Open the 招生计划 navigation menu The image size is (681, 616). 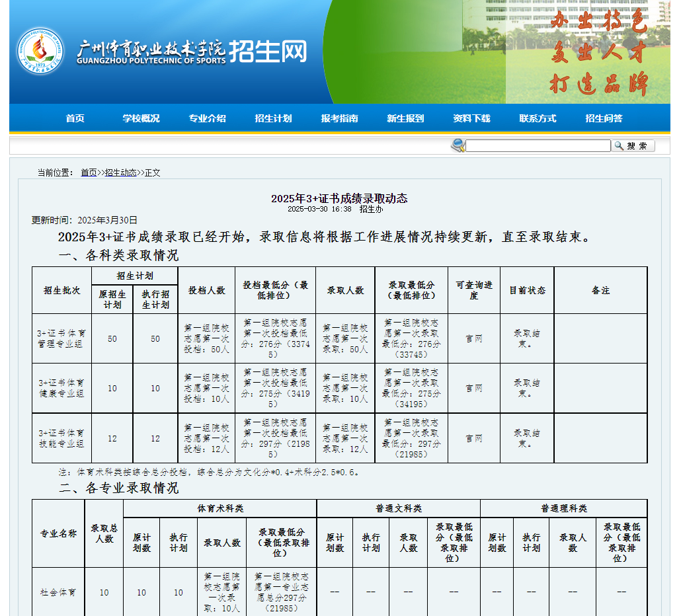[272, 118]
